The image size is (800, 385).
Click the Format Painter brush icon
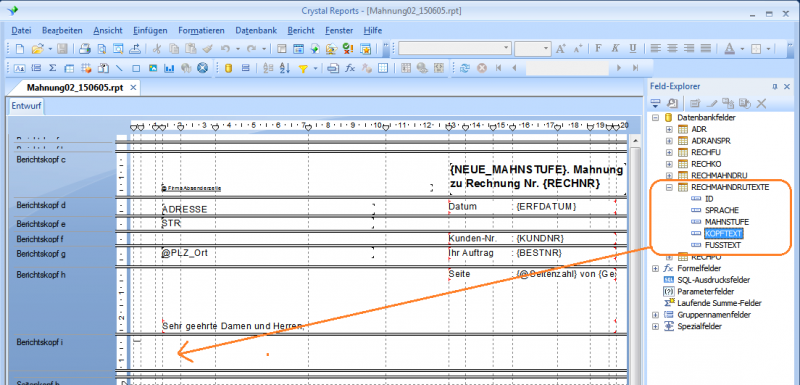click(207, 49)
